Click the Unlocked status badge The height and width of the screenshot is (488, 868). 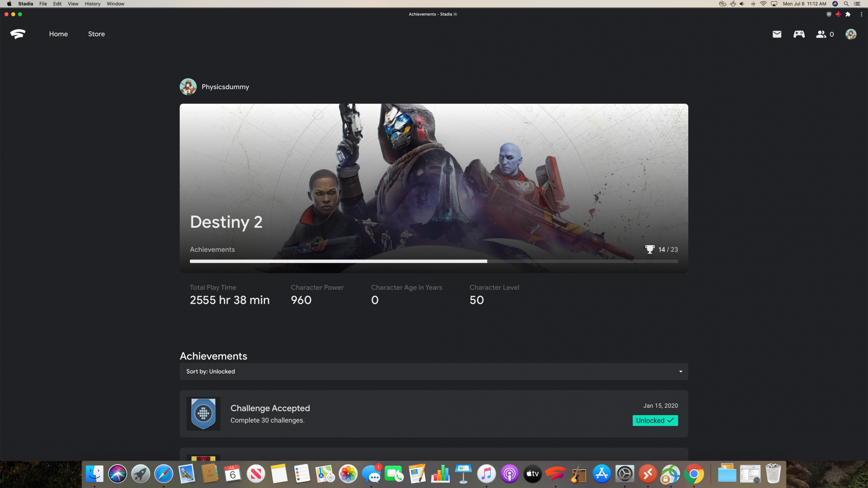coord(655,421)
